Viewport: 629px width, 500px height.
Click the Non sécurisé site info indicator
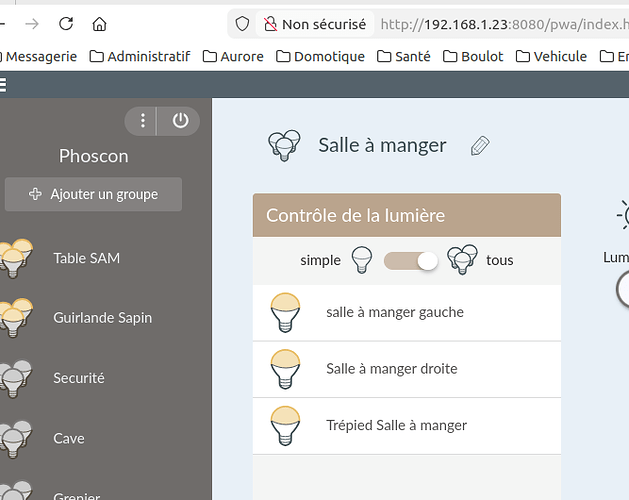pos(314,23)
